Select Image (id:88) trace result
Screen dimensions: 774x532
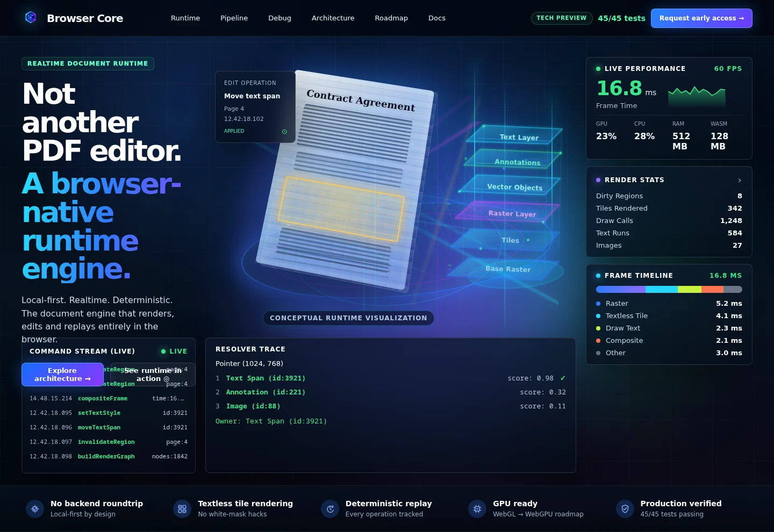click(391, 406)
